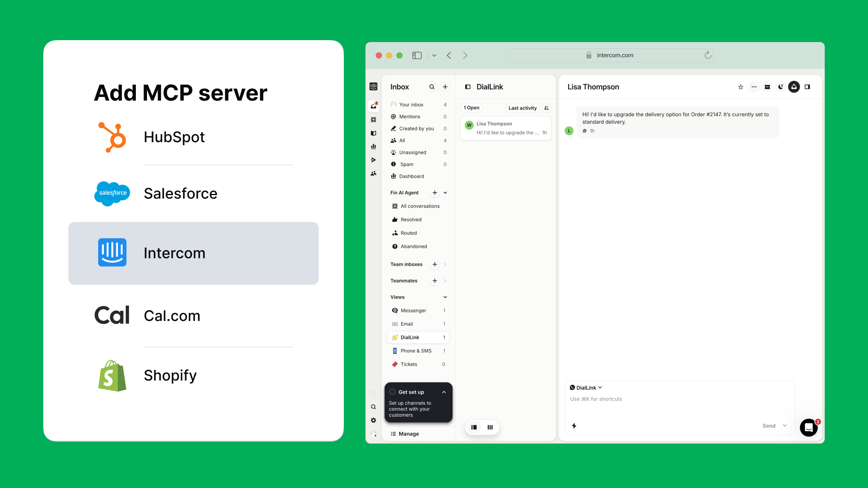Open the Intercom messenger bubble
868x488 pixels.
coord(808,428)
